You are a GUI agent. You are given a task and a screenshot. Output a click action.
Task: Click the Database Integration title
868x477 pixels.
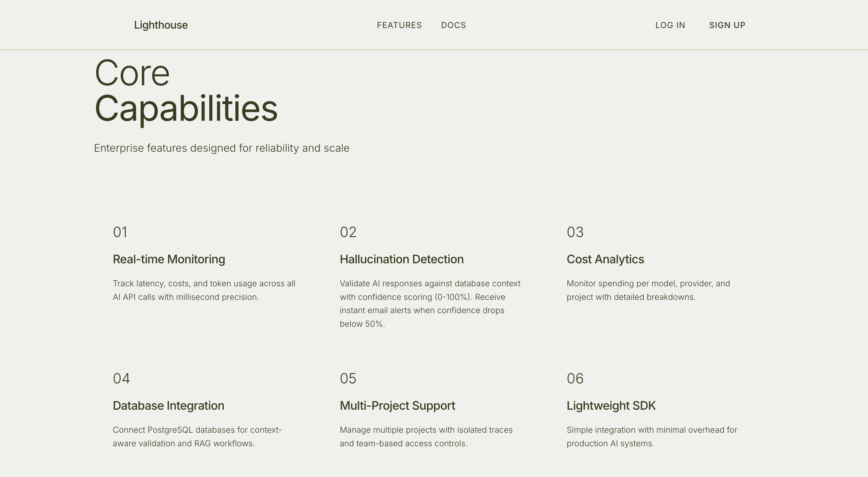pos(168,406)
